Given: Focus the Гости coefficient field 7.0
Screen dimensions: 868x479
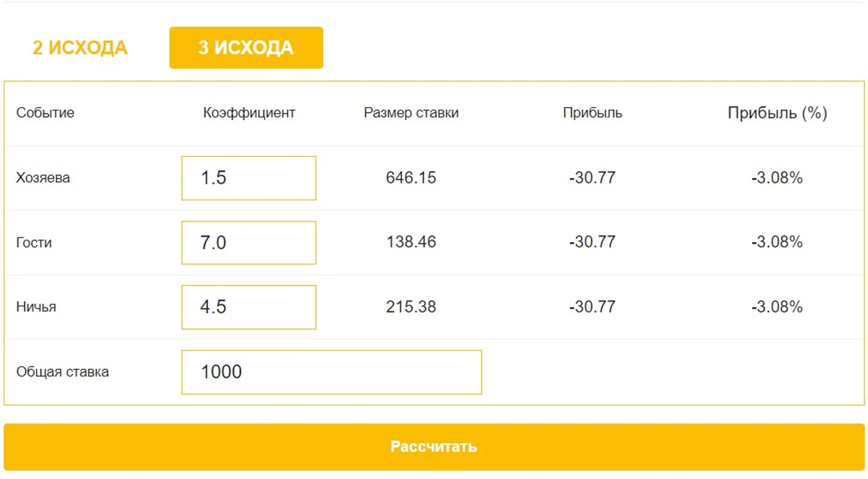Looking at the screenshot, I should (x=249, y=243).
